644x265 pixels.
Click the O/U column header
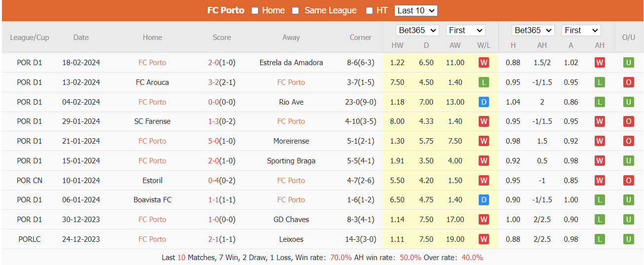pyautogui.click(x=629, y=38)
